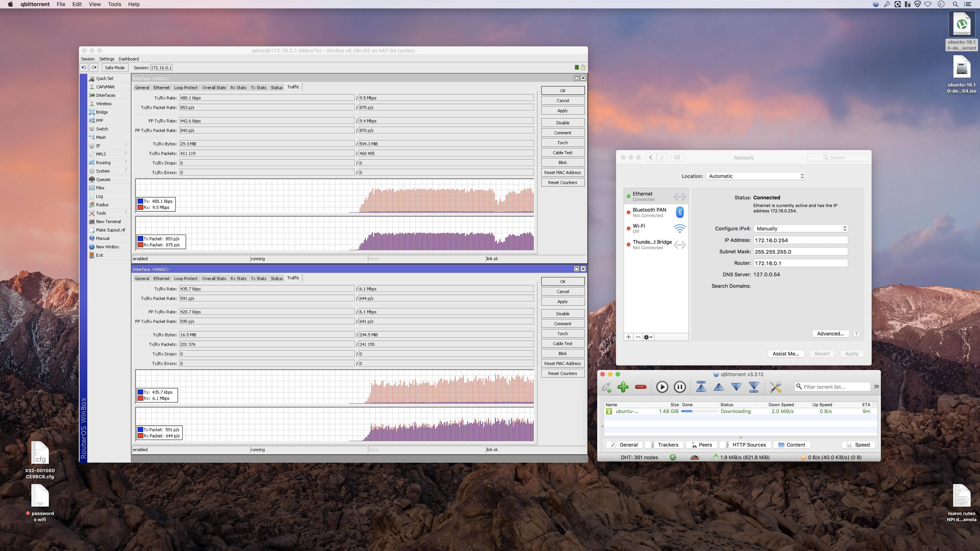Switch to WAN1 Rx Stats tab

point(238,88)
